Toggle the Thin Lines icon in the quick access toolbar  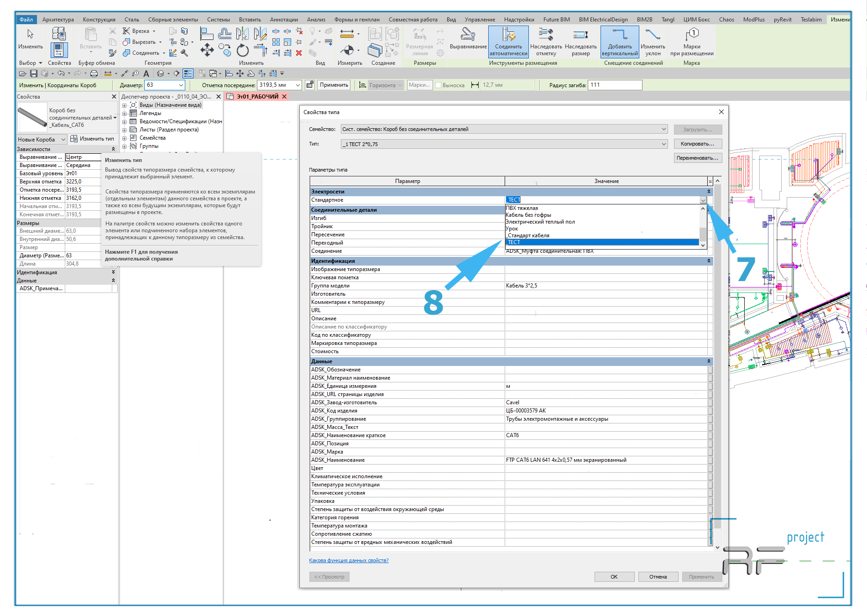tap(188, 73)
